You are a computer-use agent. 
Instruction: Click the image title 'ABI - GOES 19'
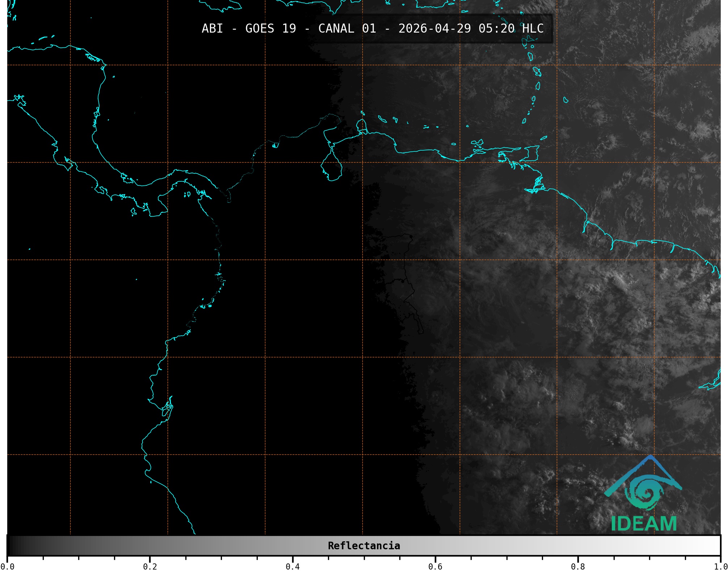(249, 29)
